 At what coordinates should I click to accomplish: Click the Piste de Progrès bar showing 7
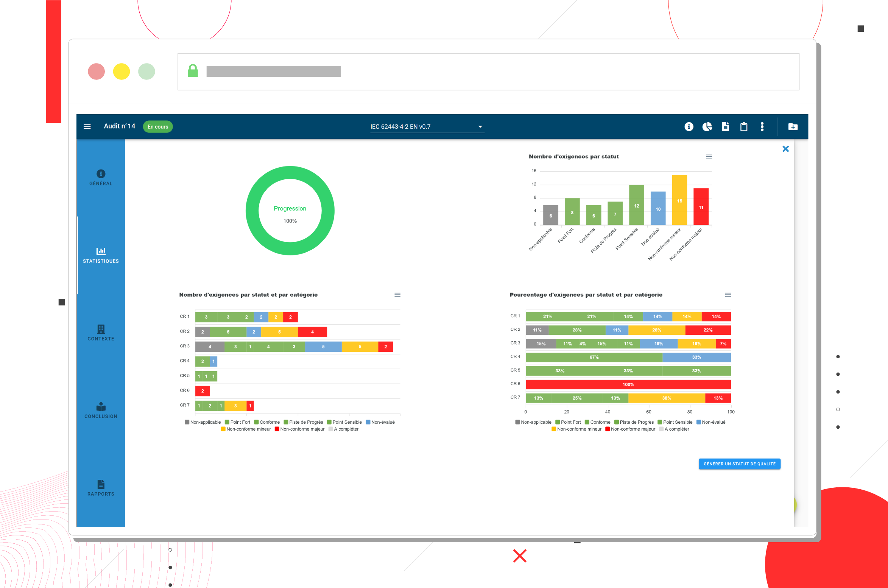click(615, 213)
